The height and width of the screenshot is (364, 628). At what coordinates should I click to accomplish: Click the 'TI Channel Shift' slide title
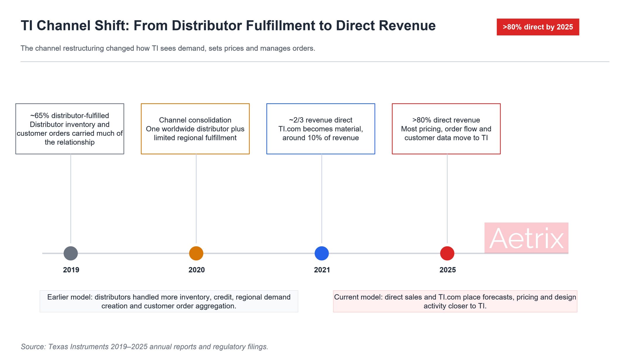(228, 25)
